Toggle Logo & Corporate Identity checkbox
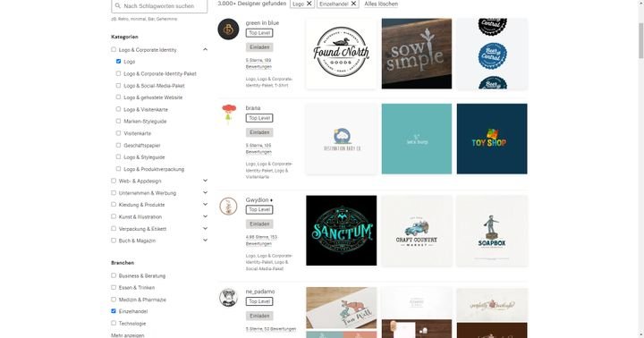Viewport: 644px width, 338px height. (x=114, y=50)
